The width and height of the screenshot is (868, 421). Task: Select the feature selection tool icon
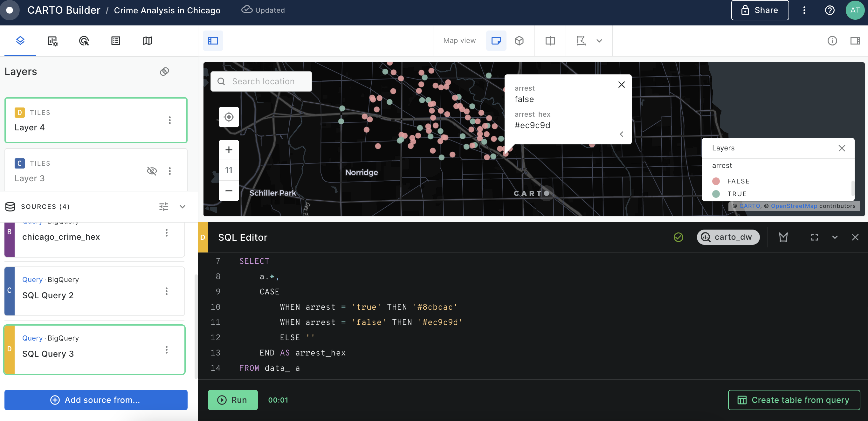point(581,41)
